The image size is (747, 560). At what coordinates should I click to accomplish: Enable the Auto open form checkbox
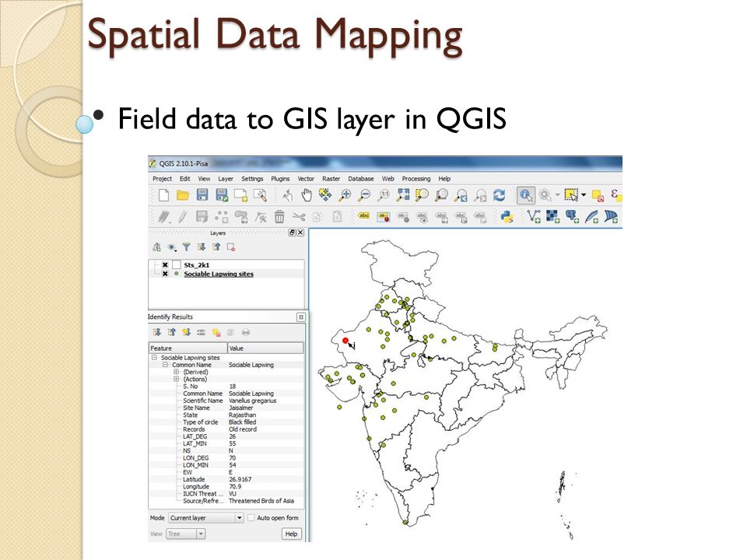[x=251, y=518]
